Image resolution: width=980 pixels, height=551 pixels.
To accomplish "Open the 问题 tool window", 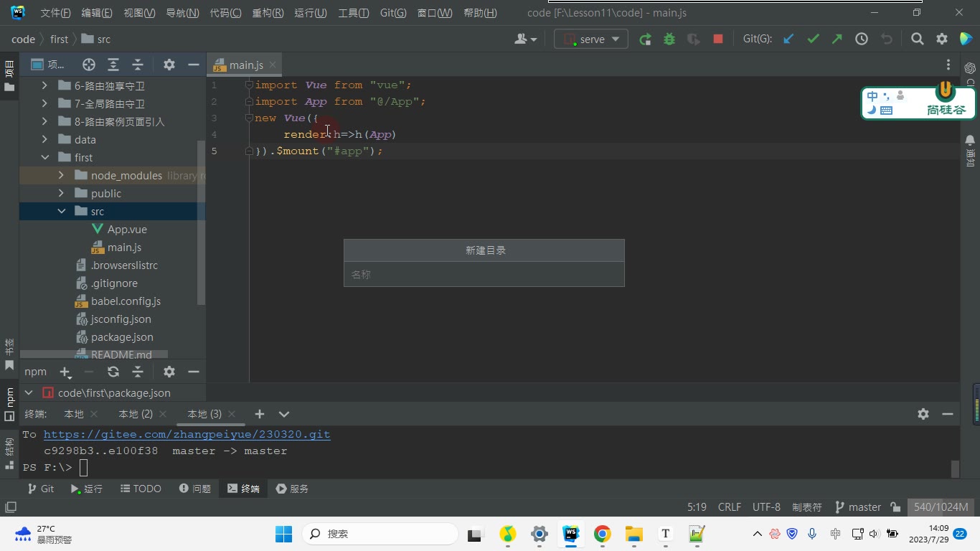I will click(195, 489).
